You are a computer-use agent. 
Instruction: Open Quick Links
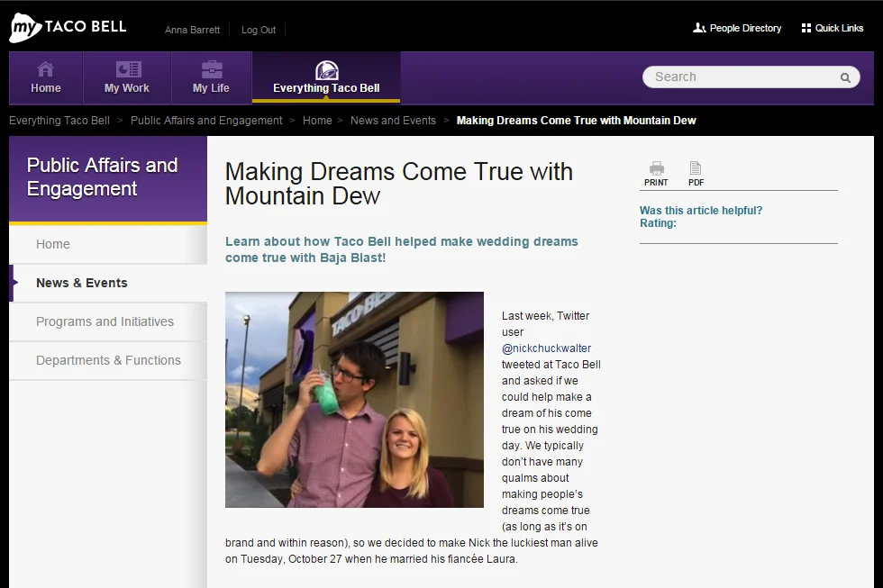pyautogui.click(x=832, y=28)
